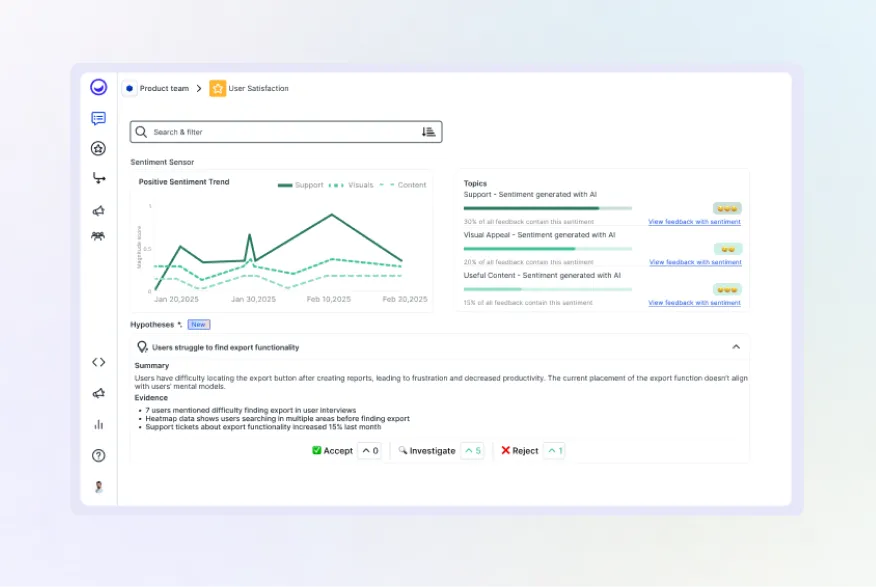The height and width of the screenshot is (587, 876).
Task: Click the app logo at top of sidebar
Action: 98,87
